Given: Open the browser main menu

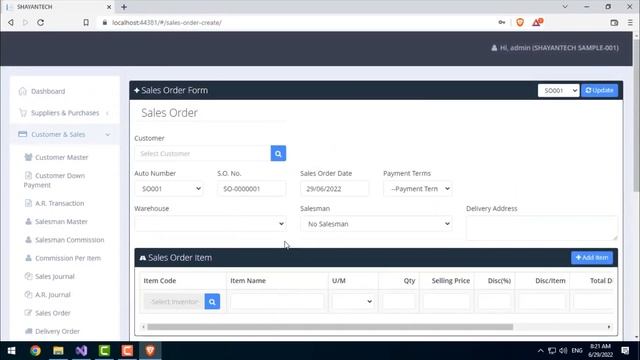Looking at the screenshot, I should pos(630,22).
